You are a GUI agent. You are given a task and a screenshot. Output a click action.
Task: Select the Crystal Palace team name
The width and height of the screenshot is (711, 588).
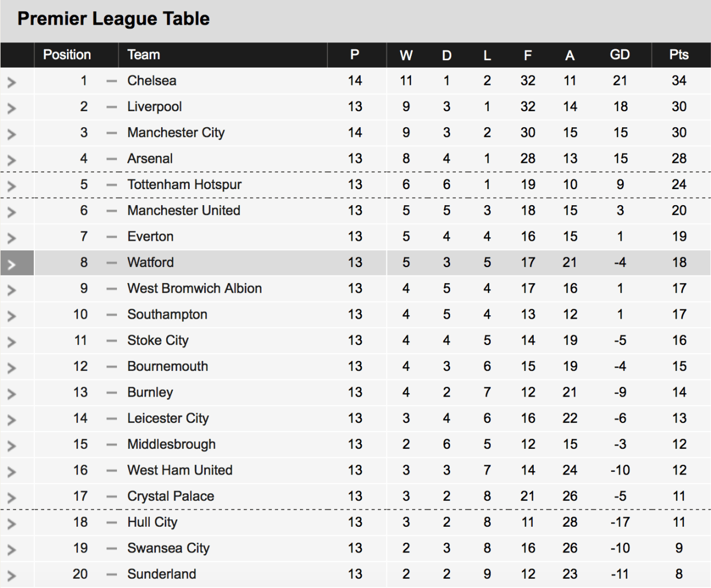171,496
